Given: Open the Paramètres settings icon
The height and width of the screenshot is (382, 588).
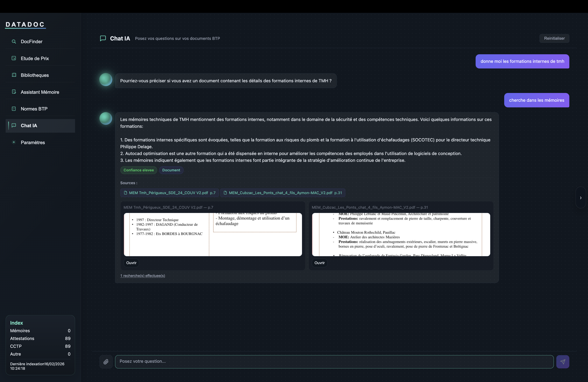Looking at the screenshot, I should coord(14,142).
